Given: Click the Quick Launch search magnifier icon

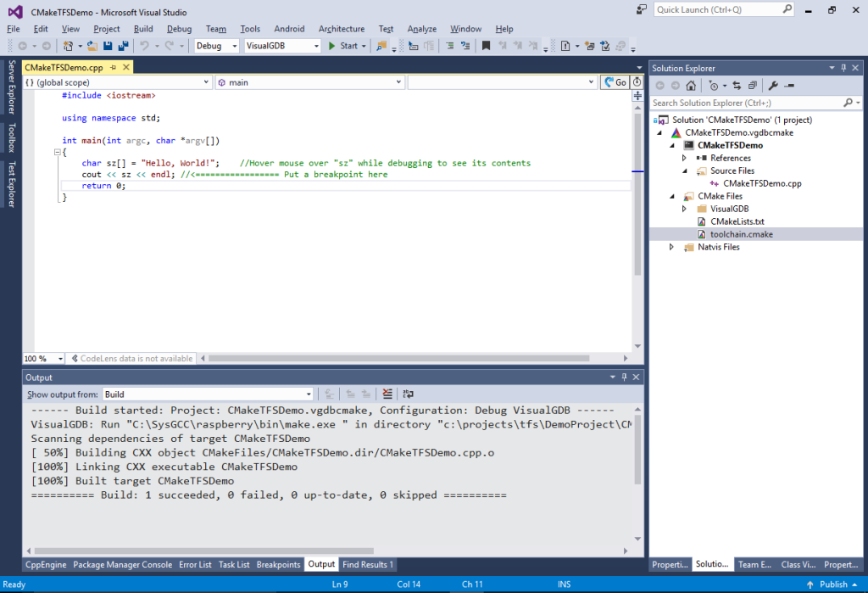Looking at the screenshot, I should point(787,9).
